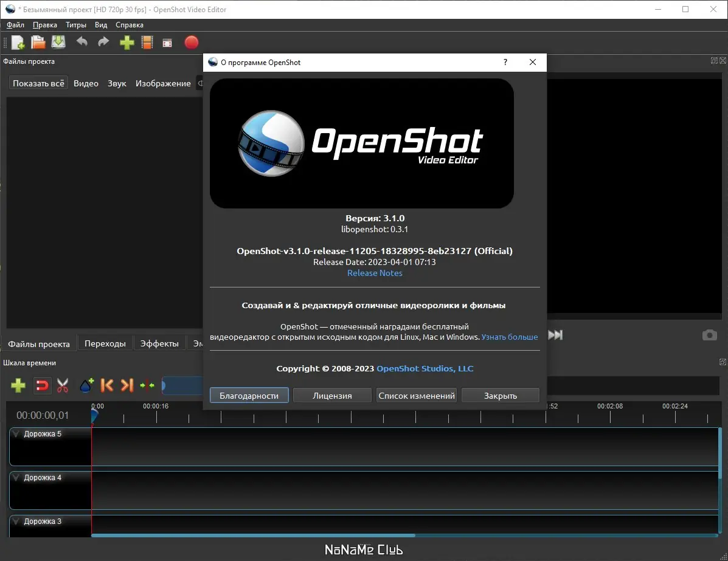Open the Вид menu
728x561 pixels.
101,25
